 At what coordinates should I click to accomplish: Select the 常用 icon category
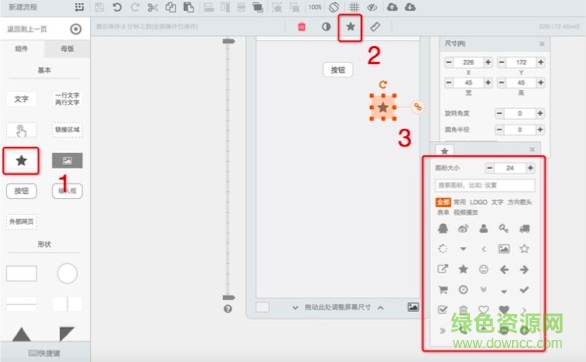(x=460, y=202)
